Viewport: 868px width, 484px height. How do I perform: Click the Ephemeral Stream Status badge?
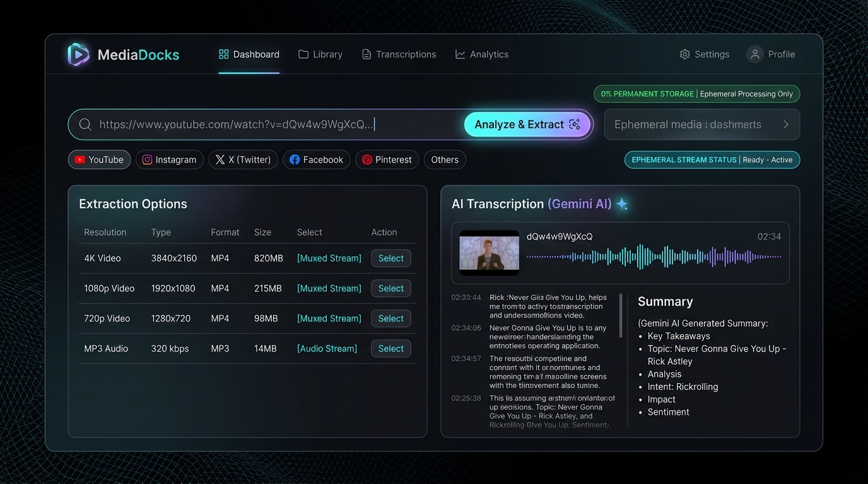click(x=712, y=159)
